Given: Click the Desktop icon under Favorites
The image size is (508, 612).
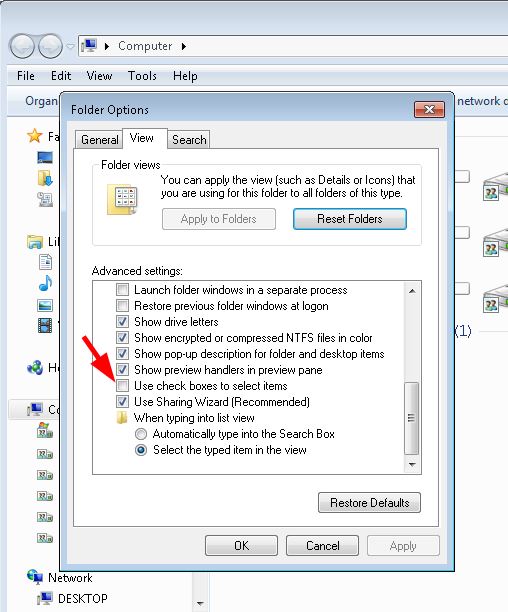Looking at the screenshot, I should 45,157.
